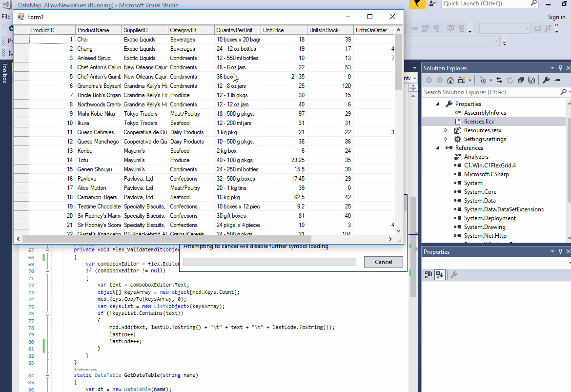
Task: Collapse the code block at line 67
Action: pos(47,250)
